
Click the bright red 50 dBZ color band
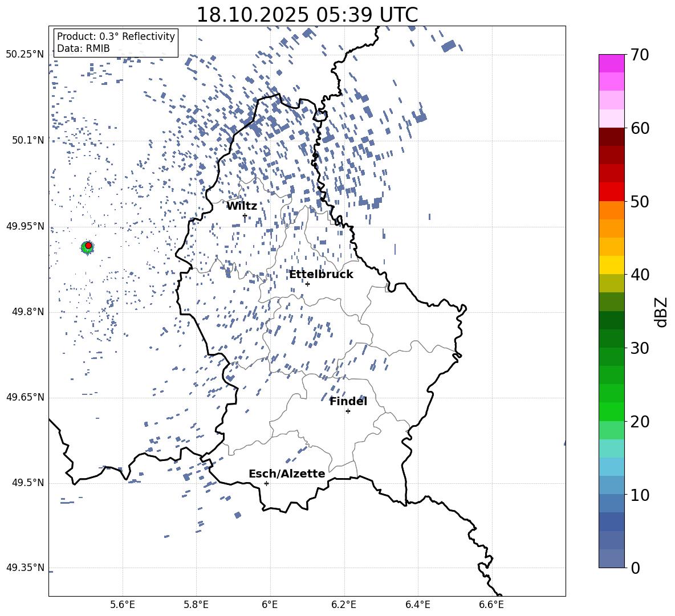pos(611,192)
